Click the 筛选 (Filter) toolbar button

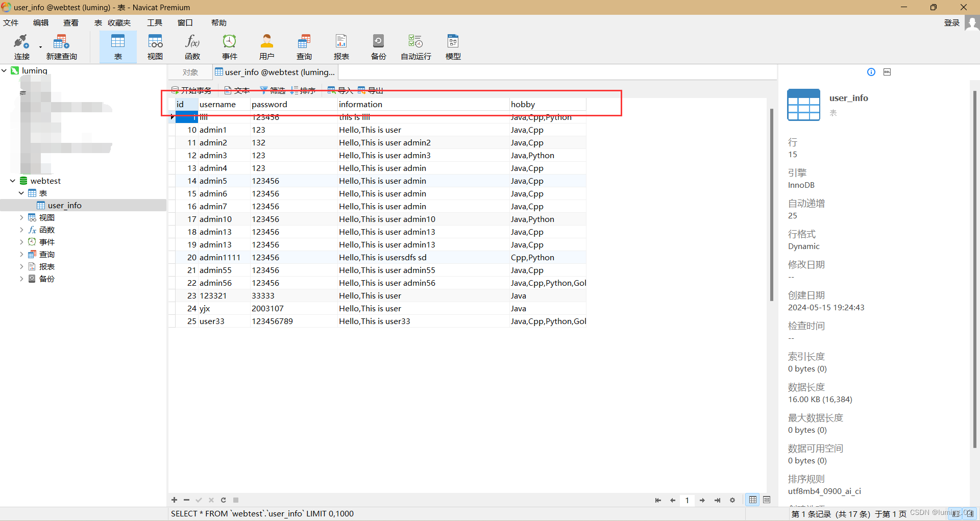pyautogui.click(x=273, y=90)
